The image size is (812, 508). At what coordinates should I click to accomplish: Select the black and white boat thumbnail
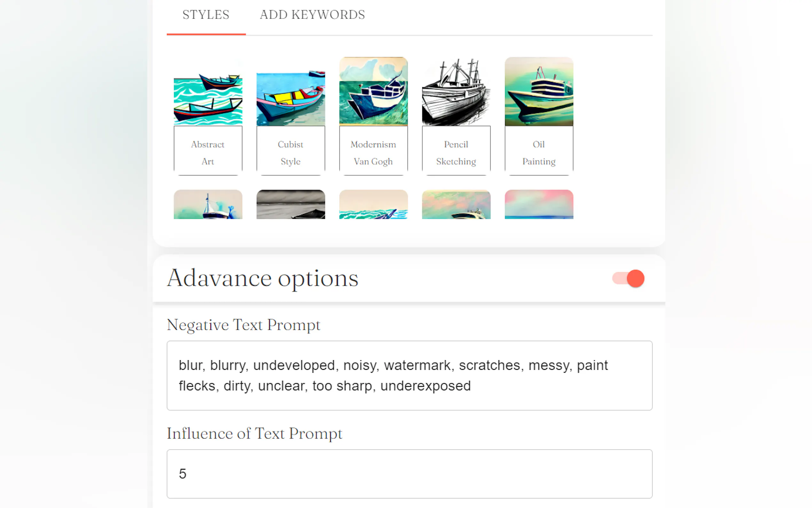290,204
